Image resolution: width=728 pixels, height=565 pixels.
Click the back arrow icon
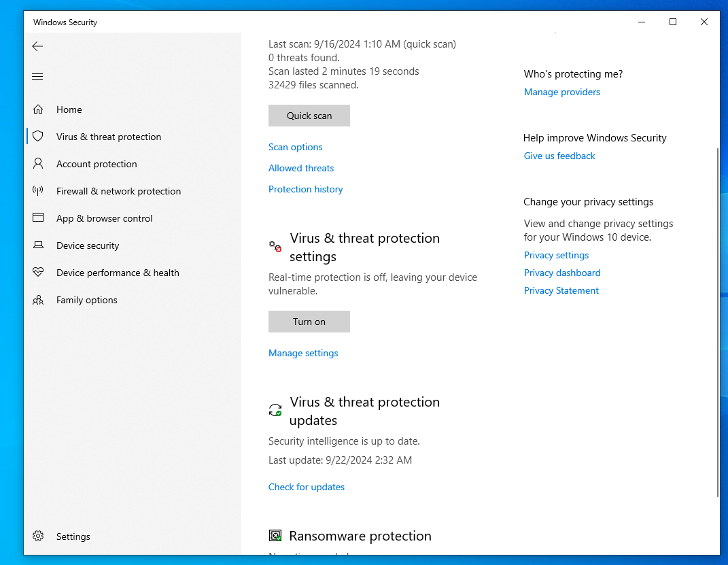pos(37,46)
